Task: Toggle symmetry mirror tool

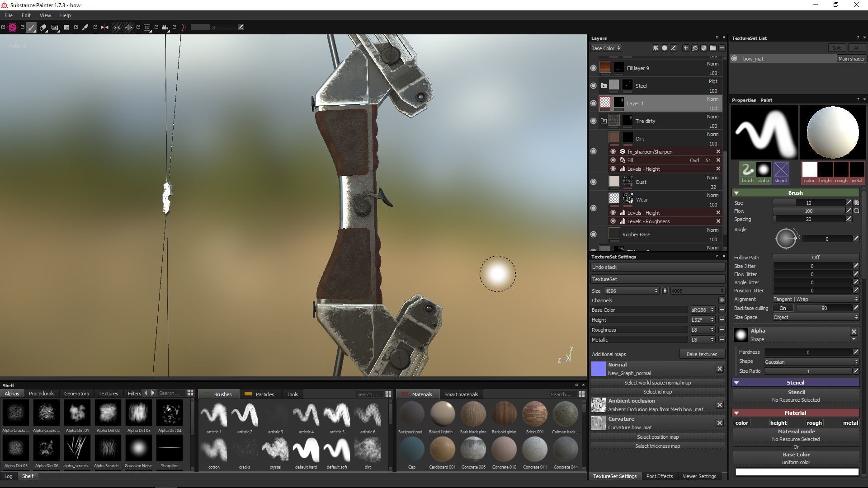Action: click(104, 28)
